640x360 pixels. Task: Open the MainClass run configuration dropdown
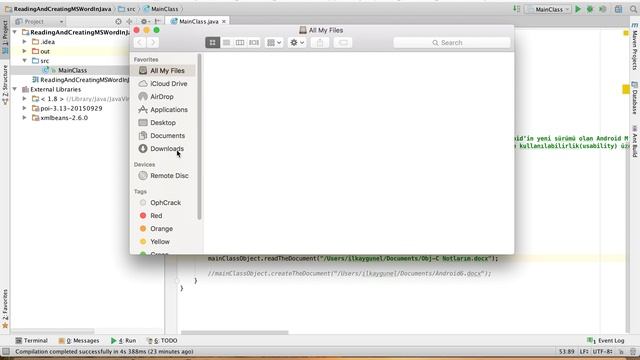coord(548,9)
